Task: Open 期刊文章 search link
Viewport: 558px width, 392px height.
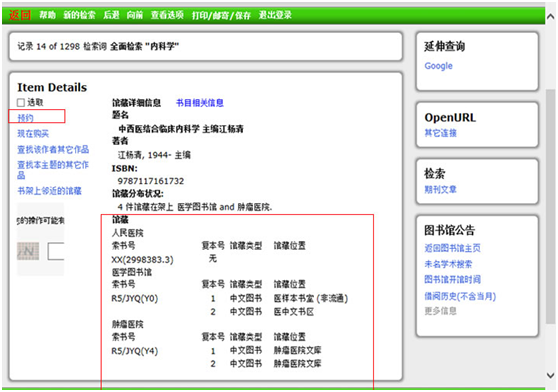Action: click(x=440, y=190)
